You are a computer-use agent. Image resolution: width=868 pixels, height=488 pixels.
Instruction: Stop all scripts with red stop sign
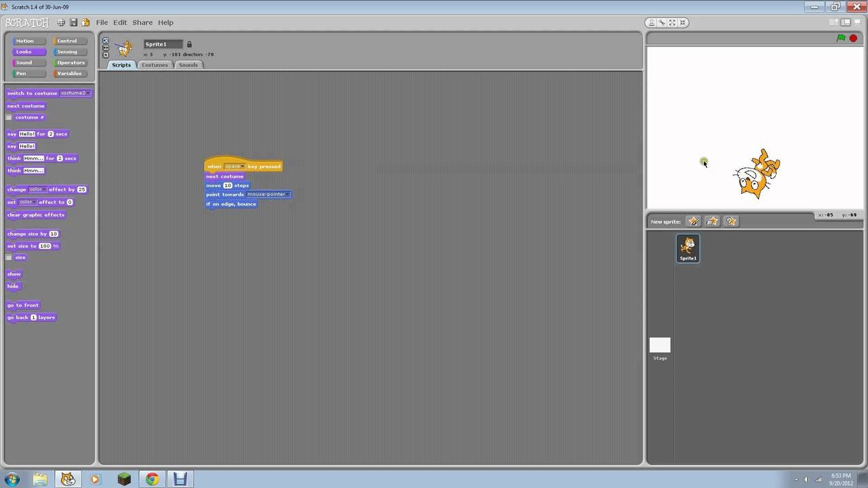tap(853, 38)
